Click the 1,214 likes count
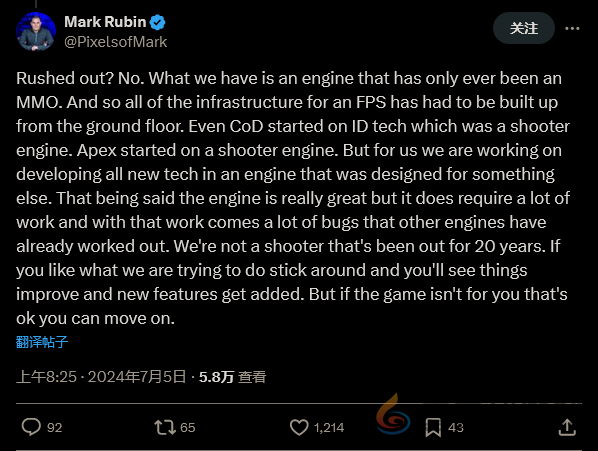Screen dimensions: 598x451 click(329, 427)
